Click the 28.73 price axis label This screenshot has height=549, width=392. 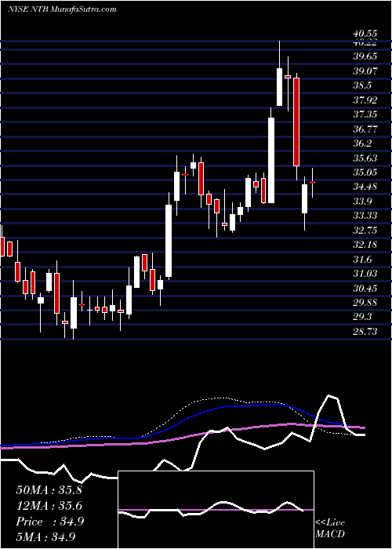365,332
